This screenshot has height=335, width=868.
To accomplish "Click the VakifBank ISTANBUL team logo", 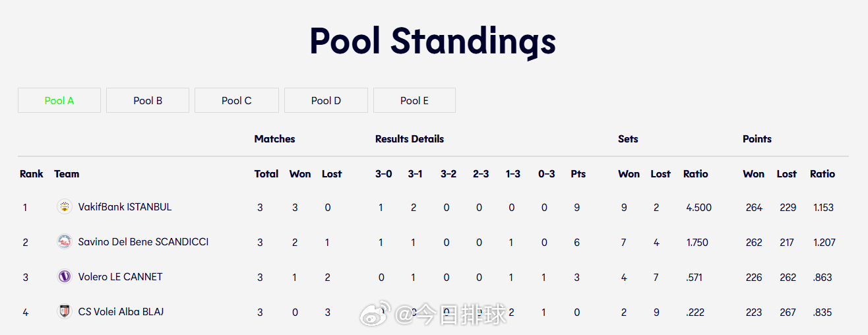I will (x=64, y=207).
